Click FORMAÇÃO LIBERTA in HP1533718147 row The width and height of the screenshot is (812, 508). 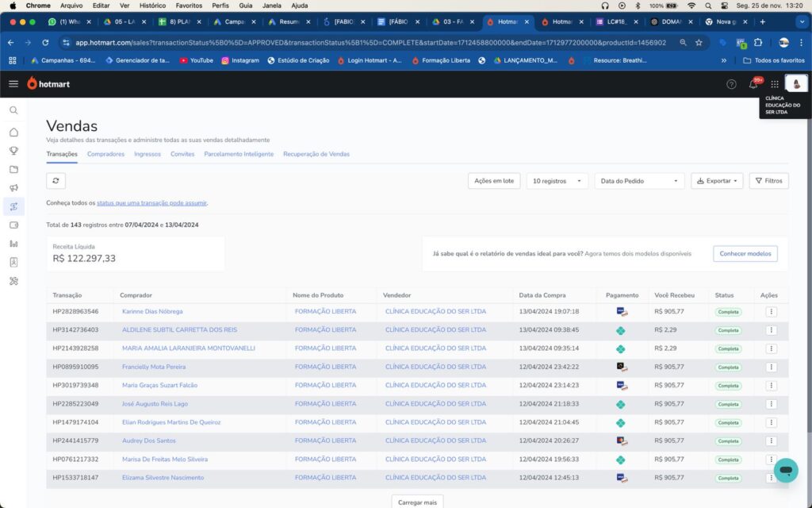(325, 478)
